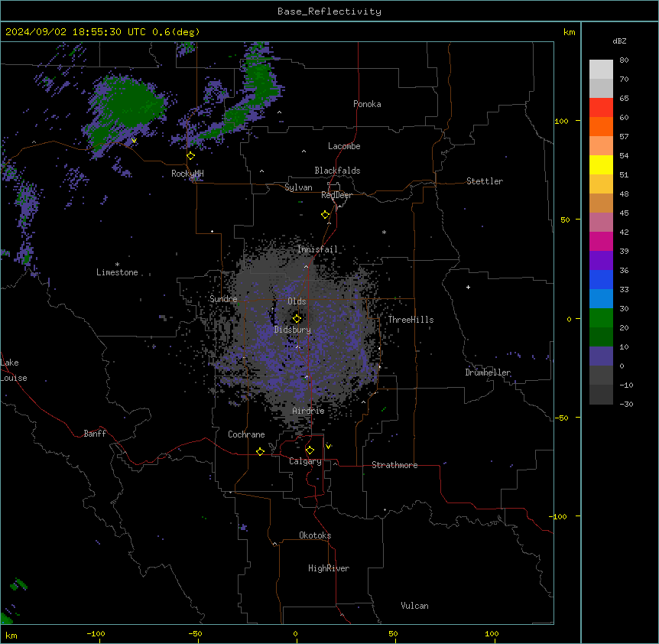Click the ThreeHills label

(x=411, y=320)
